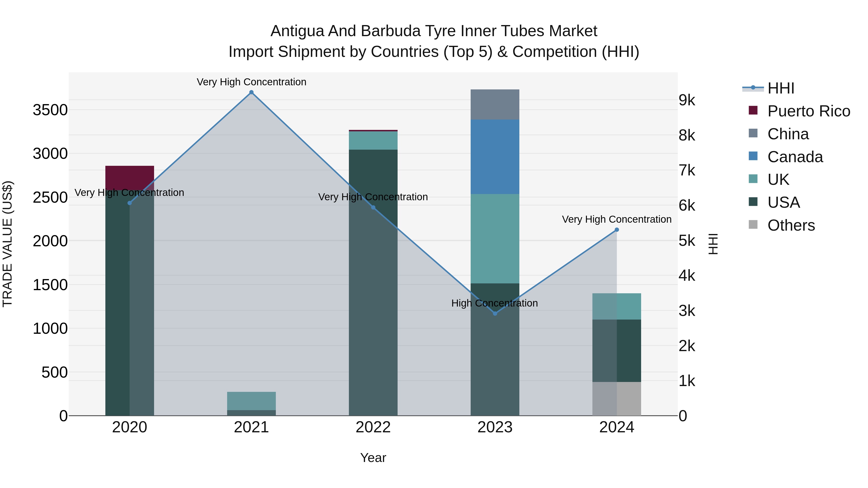Click the rotated 'HHI' right axis title
This screenshot has width=868, height=488.
(713, 244)
